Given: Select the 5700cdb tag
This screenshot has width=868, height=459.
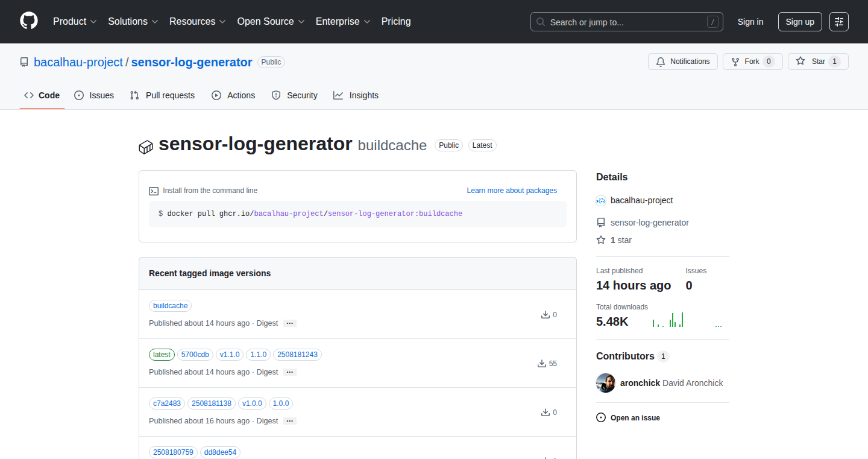Looking at the screenshot, I should (195, 355).
